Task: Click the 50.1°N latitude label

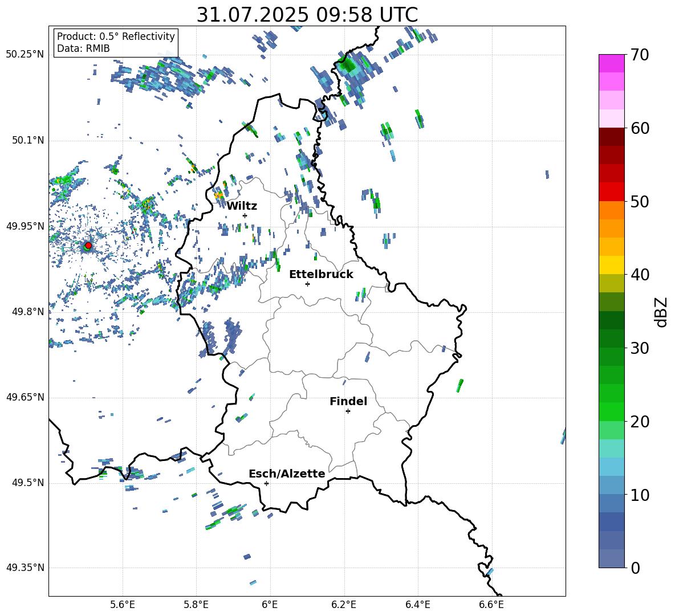Action: [x=28, y=141]
